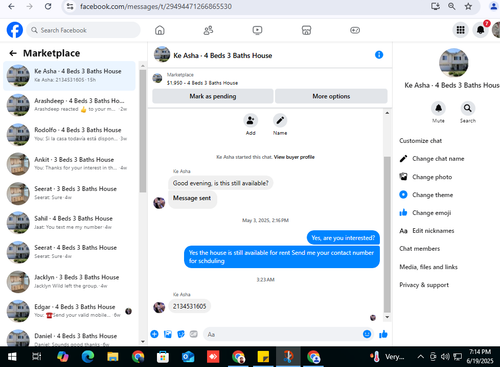Open the emoji picker in message box
This screenshot has height=367, width=500.
pos(367,334)
